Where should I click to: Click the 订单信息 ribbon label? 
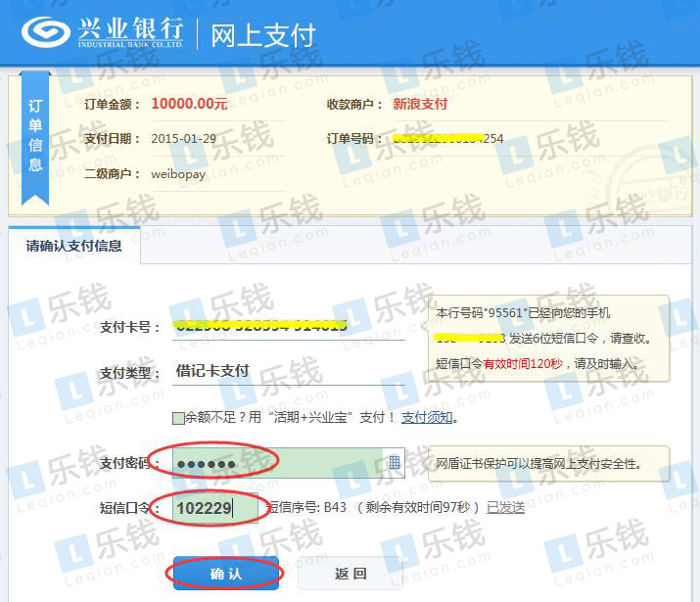click(x=35, y=136)
